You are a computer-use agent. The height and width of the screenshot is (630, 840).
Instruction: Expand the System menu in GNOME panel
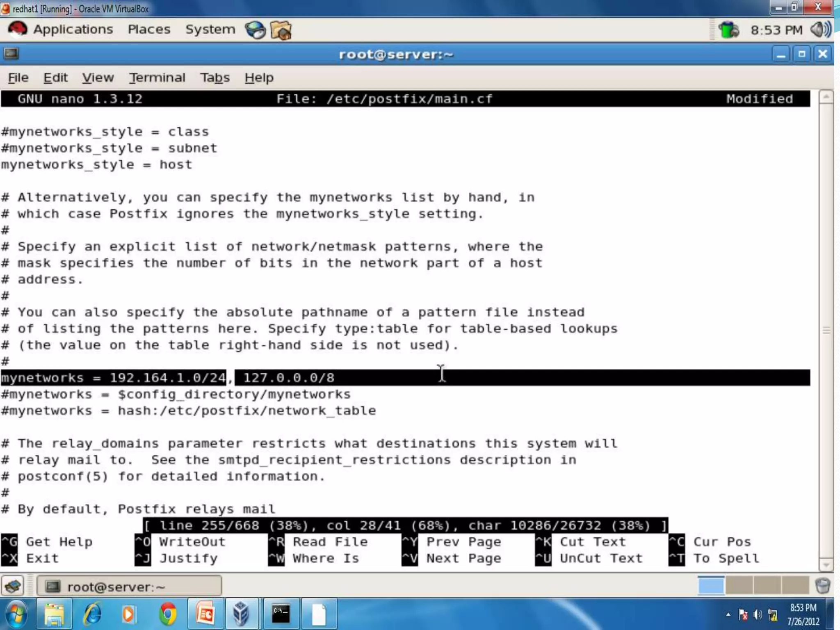point(210,30)
